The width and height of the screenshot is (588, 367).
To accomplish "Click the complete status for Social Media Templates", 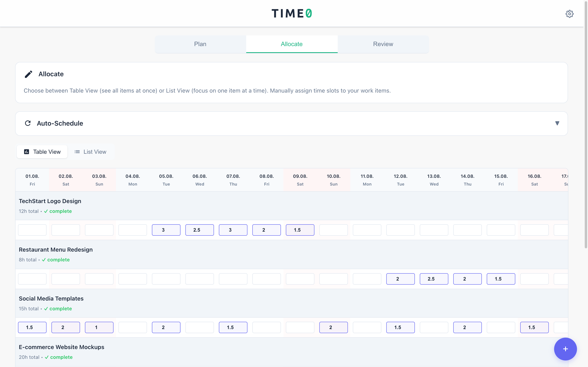I will coord(60,308).
